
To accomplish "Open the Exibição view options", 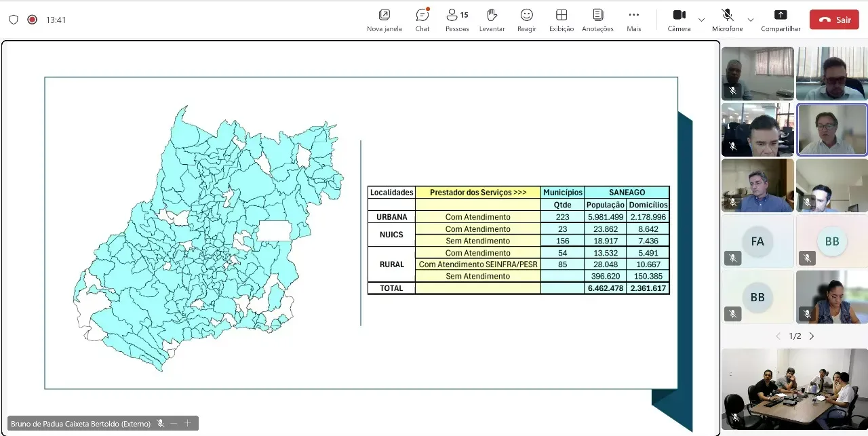I will pyautogui.click(x=561, y=20).
